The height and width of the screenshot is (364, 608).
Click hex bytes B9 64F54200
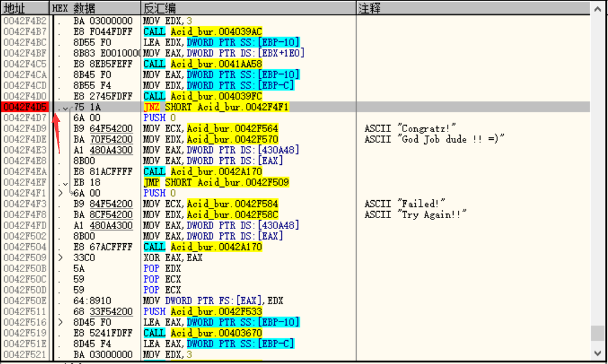[x=103, y=129]
